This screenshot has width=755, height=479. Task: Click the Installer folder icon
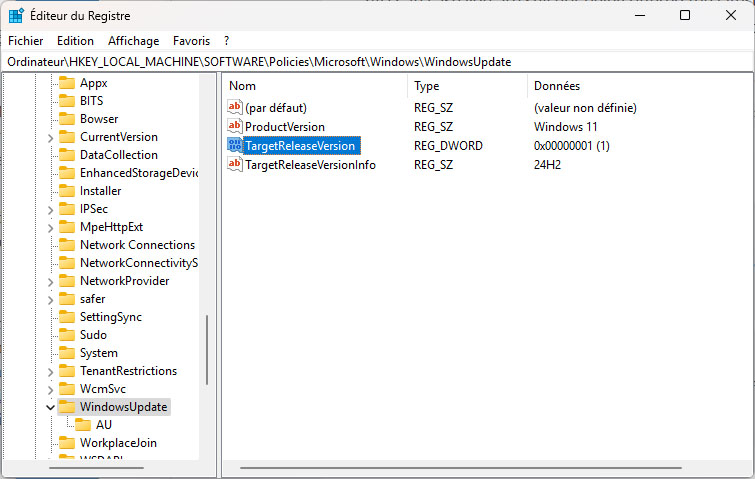[67, 191]
